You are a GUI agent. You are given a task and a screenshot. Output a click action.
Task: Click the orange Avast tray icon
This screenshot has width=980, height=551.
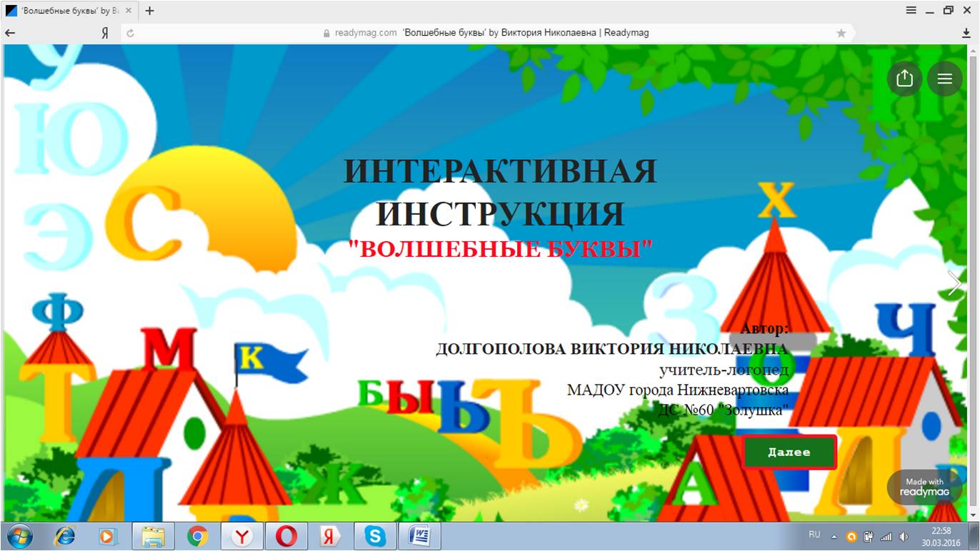[x=851, y=537]
